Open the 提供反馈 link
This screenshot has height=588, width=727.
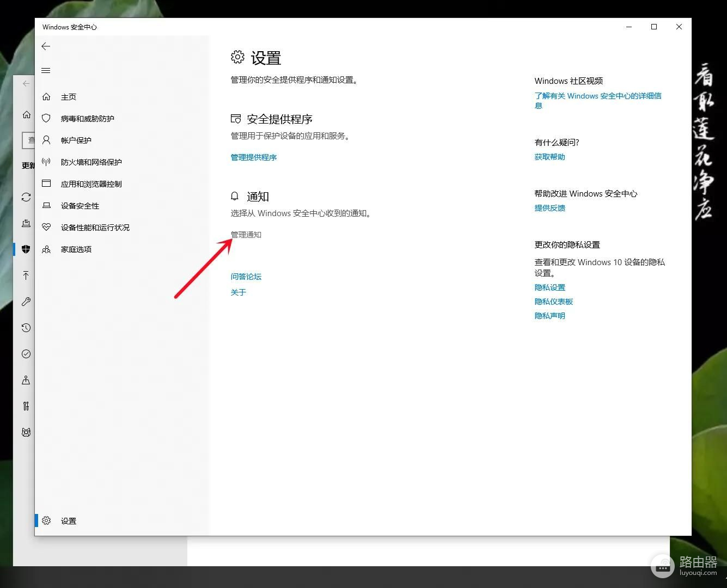click(x=550, y=208)
